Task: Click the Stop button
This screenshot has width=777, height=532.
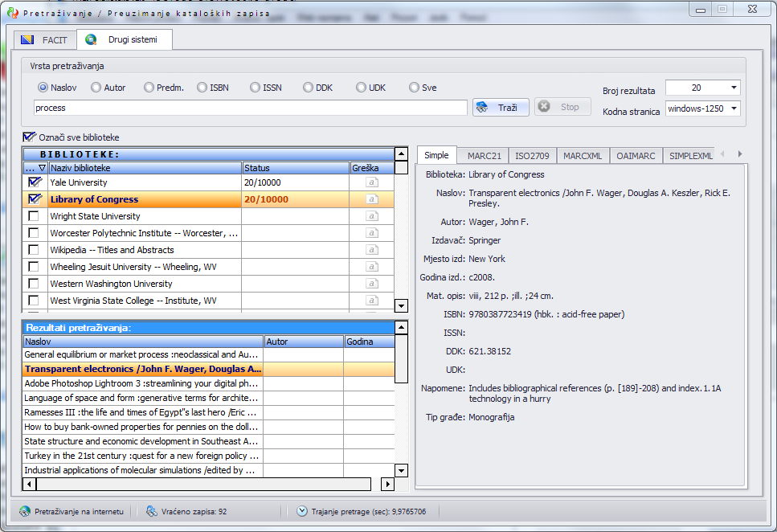Action: click(x=562, y=107)
